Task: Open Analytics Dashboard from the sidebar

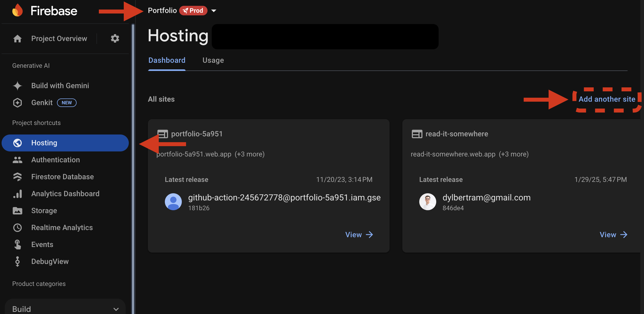Action: [x=65, y=194]
